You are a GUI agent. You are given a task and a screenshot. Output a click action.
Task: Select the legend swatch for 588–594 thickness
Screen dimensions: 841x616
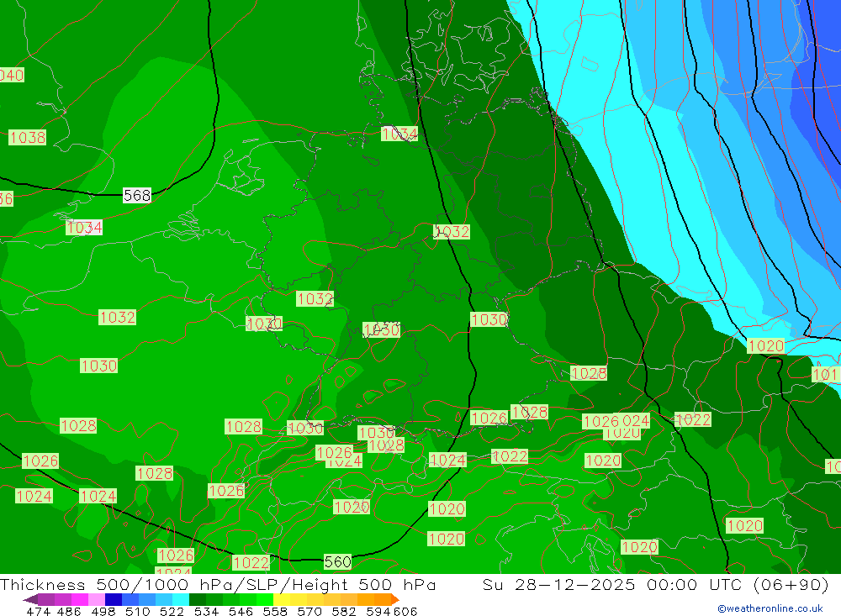pyautogui.click(x=366, y=599)
